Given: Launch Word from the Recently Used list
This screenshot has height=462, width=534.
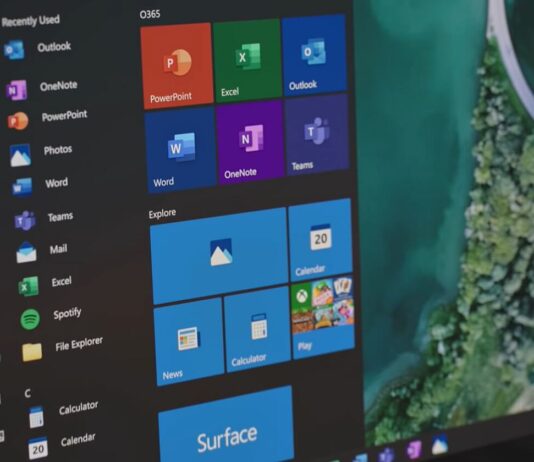Looking at the screenshot, I should tap(40, 185).
